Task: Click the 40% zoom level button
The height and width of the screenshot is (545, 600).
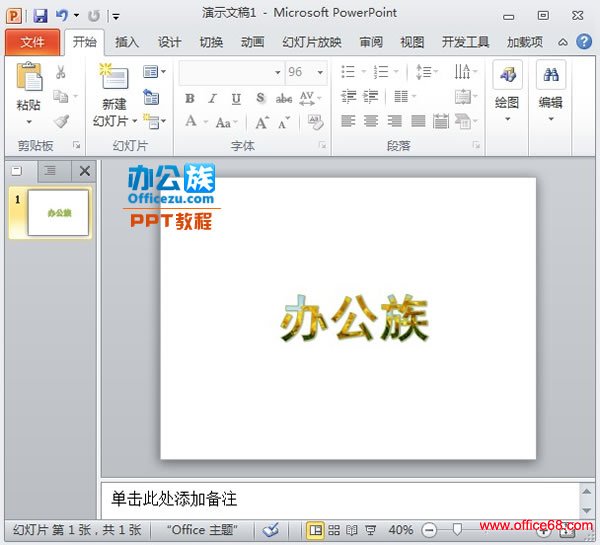Action: [401, 530]
